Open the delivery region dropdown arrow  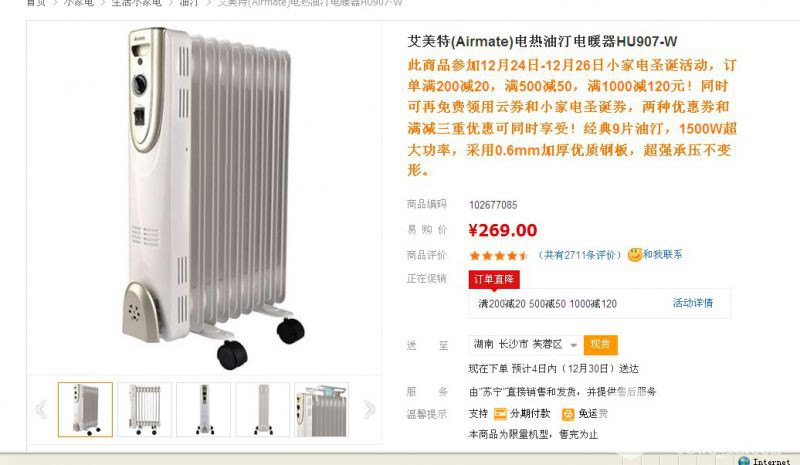573,346
